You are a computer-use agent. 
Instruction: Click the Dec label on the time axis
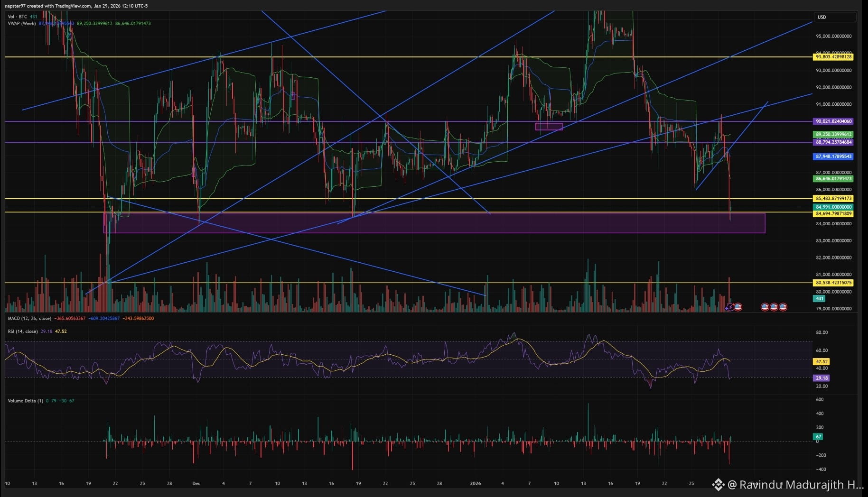pyautogui.click(x=196, y=484)
